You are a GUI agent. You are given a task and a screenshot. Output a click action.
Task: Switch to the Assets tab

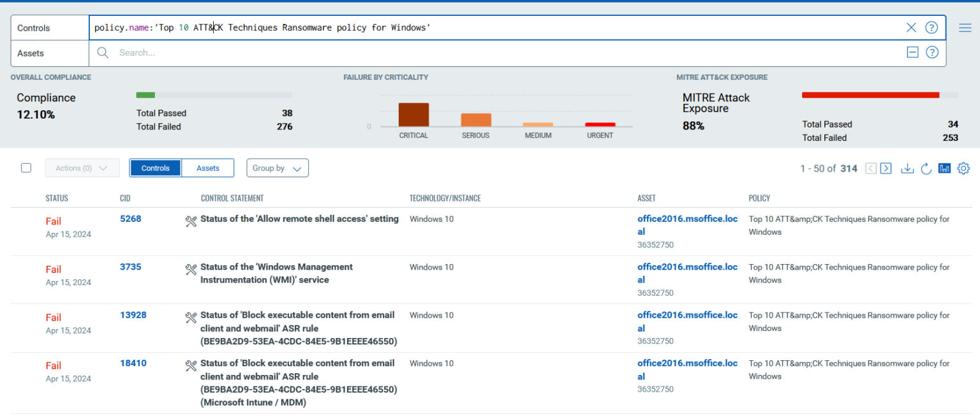tap(208, 168)
